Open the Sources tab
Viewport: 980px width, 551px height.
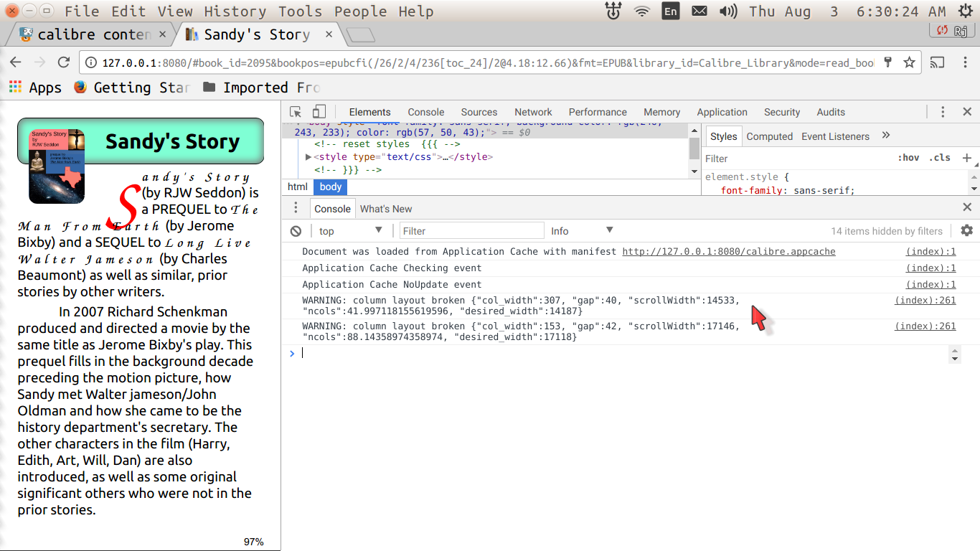coord(479,112)
